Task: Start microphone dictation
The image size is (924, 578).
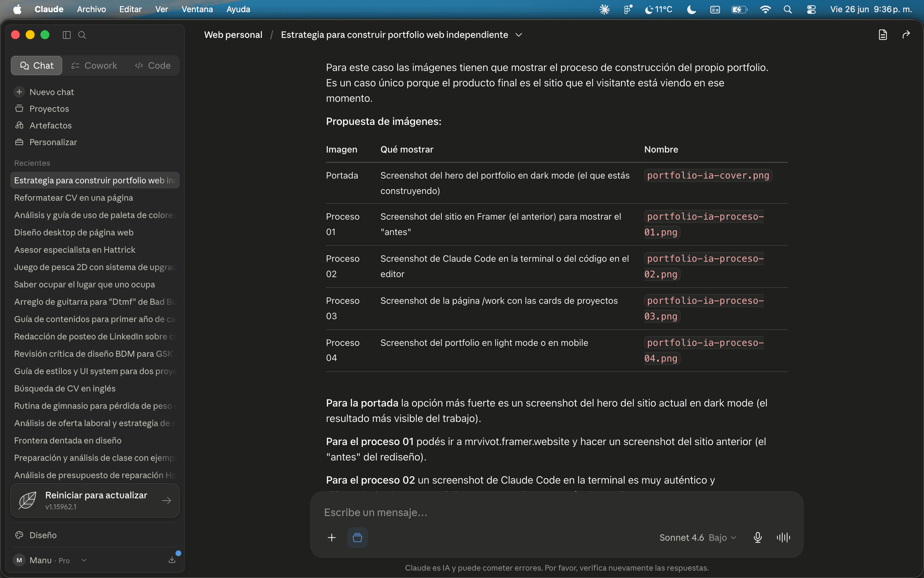Action: coord(757,538)
